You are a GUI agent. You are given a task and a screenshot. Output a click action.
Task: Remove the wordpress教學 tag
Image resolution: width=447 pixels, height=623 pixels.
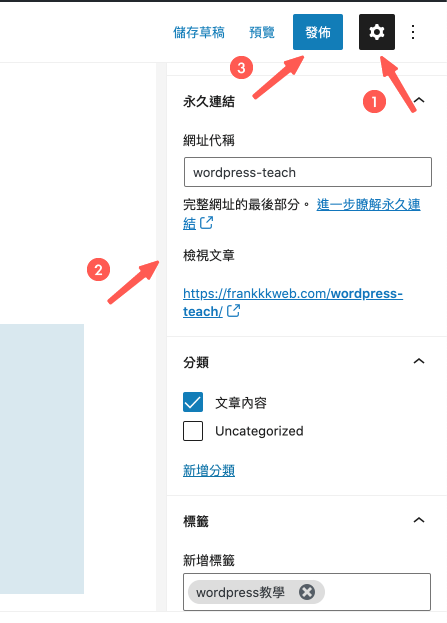pos(307,592)
